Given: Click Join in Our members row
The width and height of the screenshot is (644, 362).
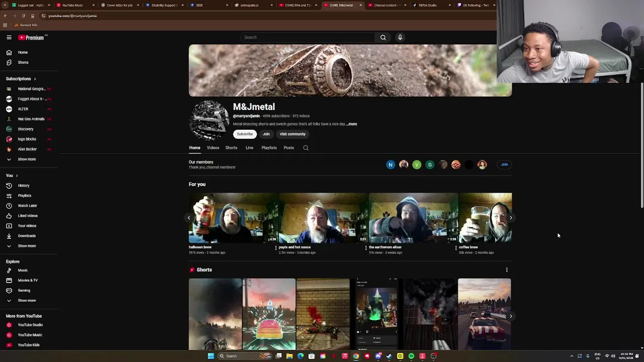Looking at the screenshot, I should click(x=504, y=164).
